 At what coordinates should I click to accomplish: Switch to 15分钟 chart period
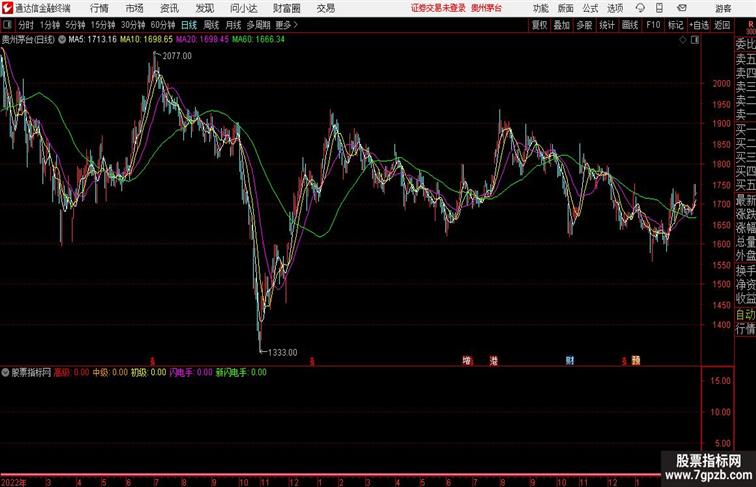[x=103, y=25]
